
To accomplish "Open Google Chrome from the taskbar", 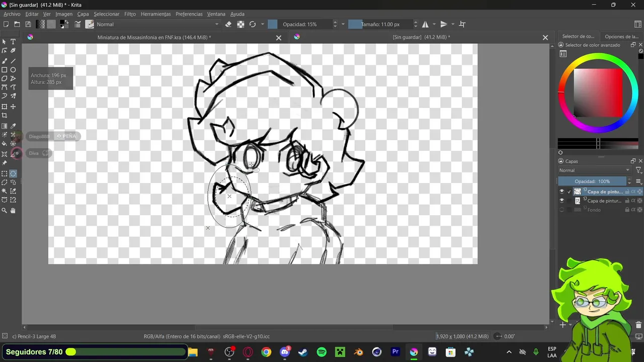I will [x=266, y=352].
